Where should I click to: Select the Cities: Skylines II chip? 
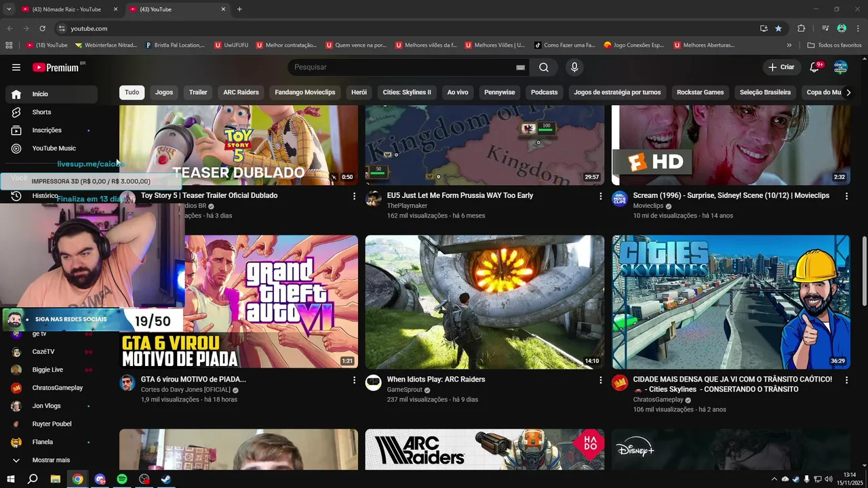(407, 92)
